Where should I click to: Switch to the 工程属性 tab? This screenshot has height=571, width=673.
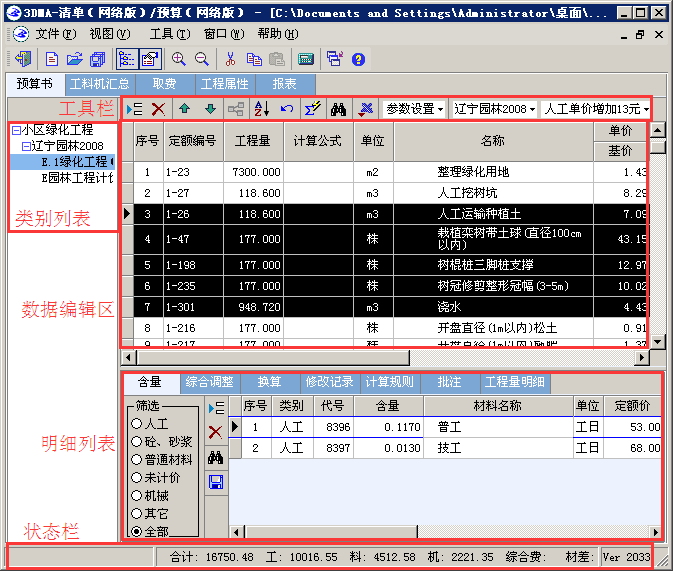224,84
